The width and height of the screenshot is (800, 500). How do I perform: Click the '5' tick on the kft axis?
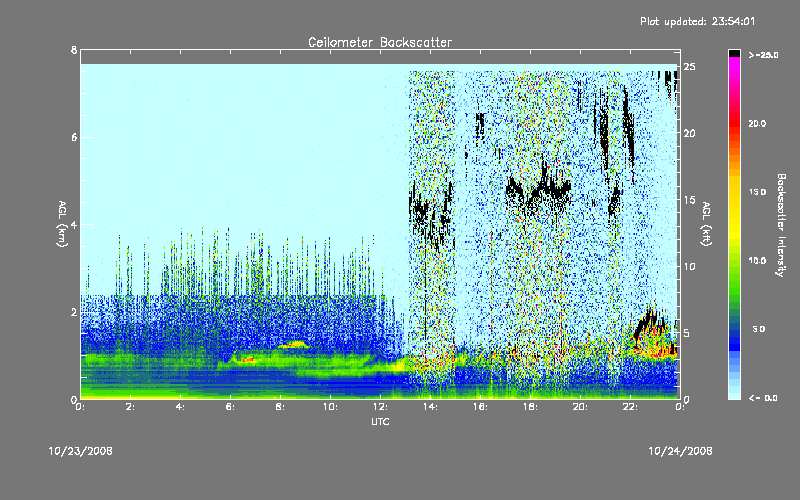point(687,333)
